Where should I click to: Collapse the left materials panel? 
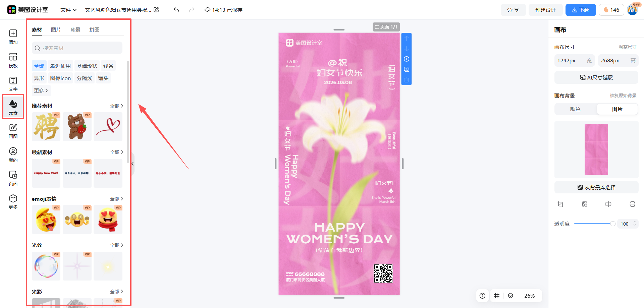[x=132, y=164]
